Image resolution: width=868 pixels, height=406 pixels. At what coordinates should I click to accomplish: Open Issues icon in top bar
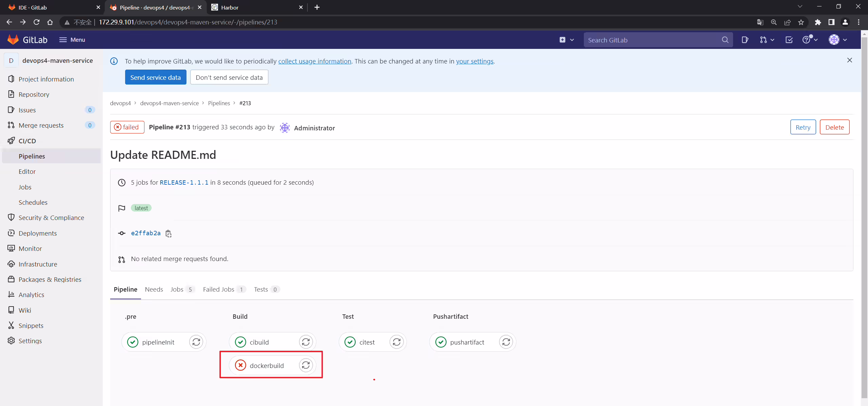[x=745, y=40]
